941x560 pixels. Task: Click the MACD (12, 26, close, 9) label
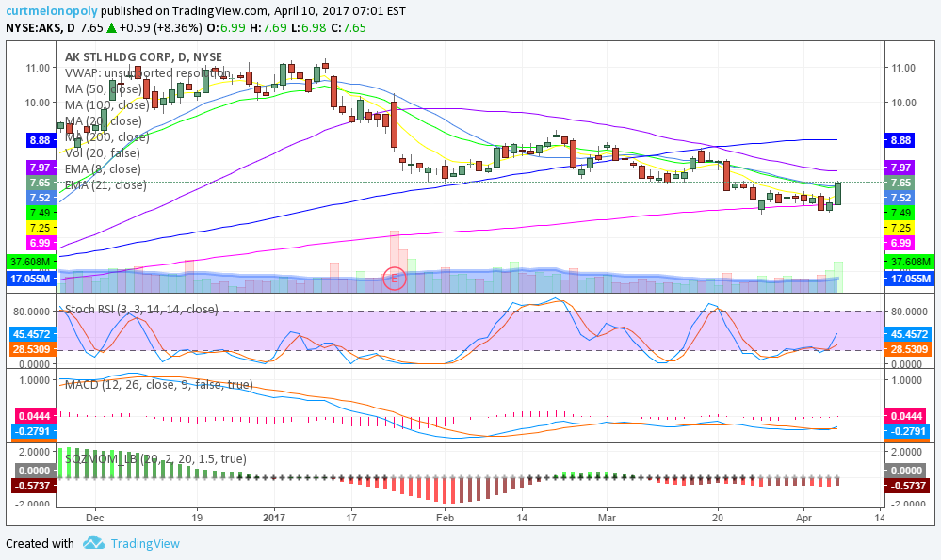(x=158, y=384)
